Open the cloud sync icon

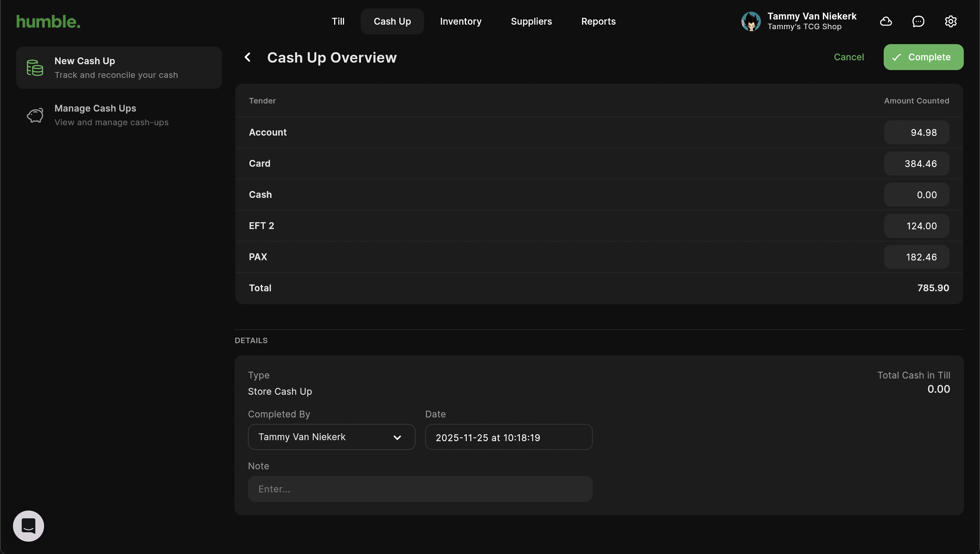click(886, 21)
